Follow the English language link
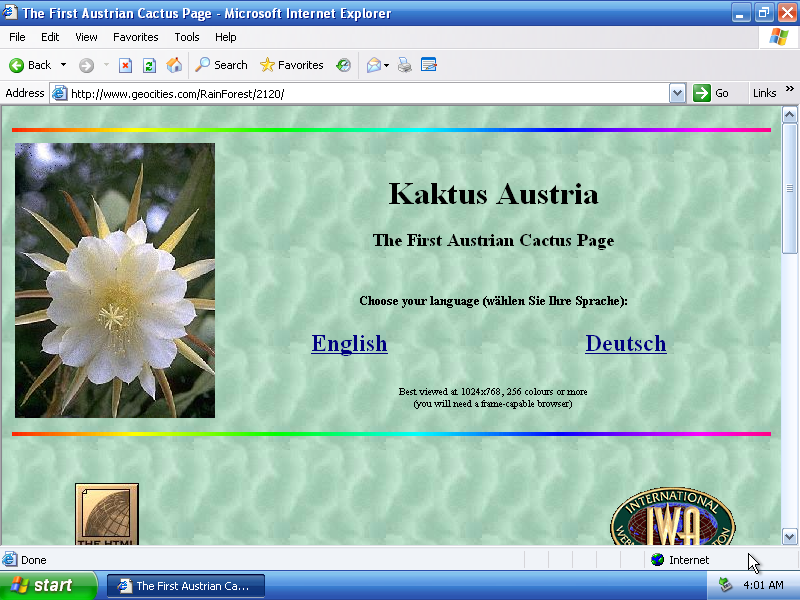 pos(349,343)
